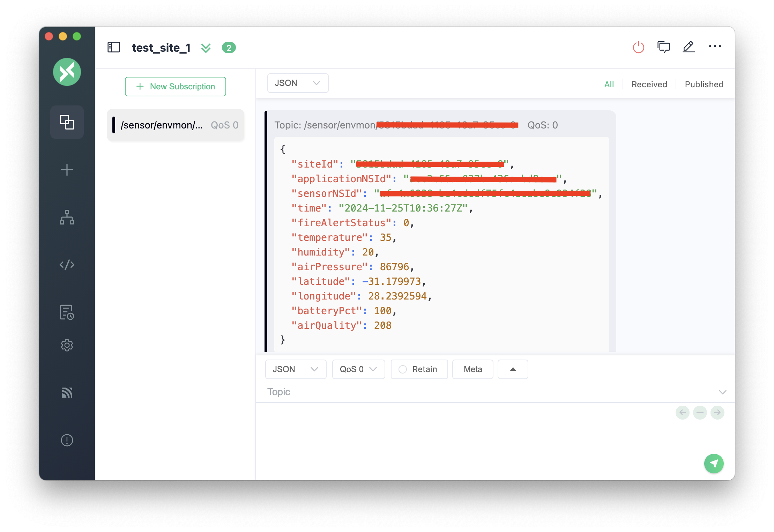Maximize the window with green button
The image size is (774, 532).
[x=77, y=36]
